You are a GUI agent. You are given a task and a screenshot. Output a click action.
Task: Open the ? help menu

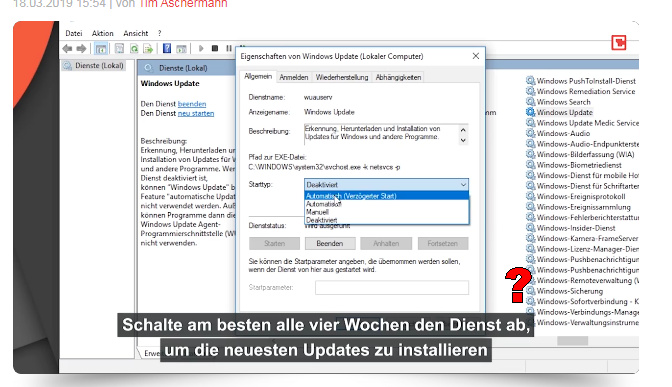[x=159, y=33]
